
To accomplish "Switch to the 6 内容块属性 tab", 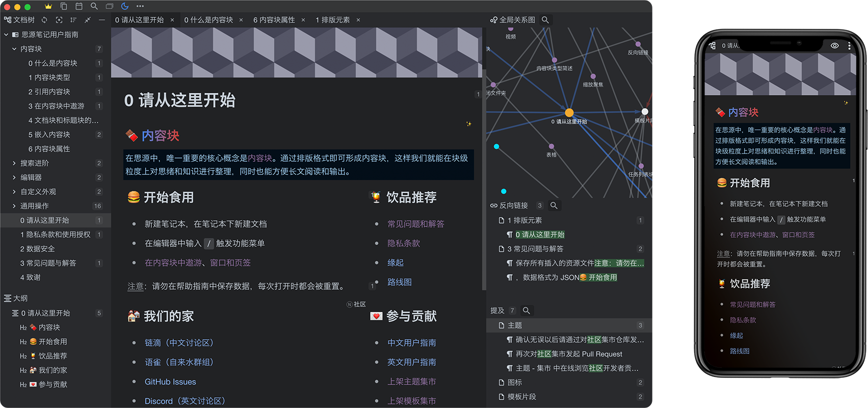I will tap(274, 20).
